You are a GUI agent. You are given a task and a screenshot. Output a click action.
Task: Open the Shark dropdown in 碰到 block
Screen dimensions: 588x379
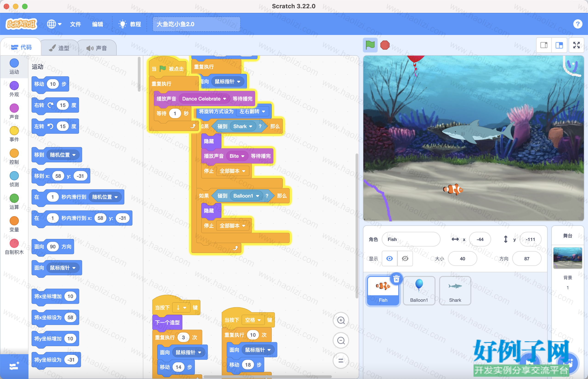(243, 126)
